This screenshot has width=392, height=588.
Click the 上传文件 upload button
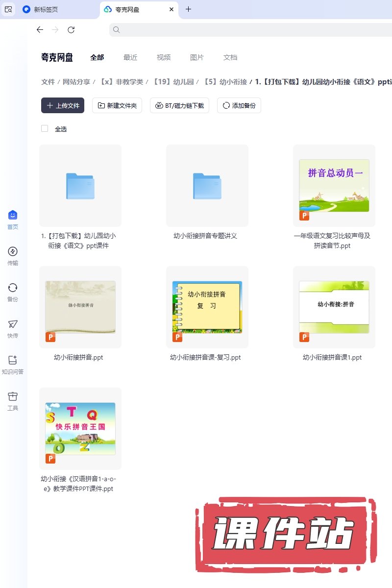click(x=63, y=105)
